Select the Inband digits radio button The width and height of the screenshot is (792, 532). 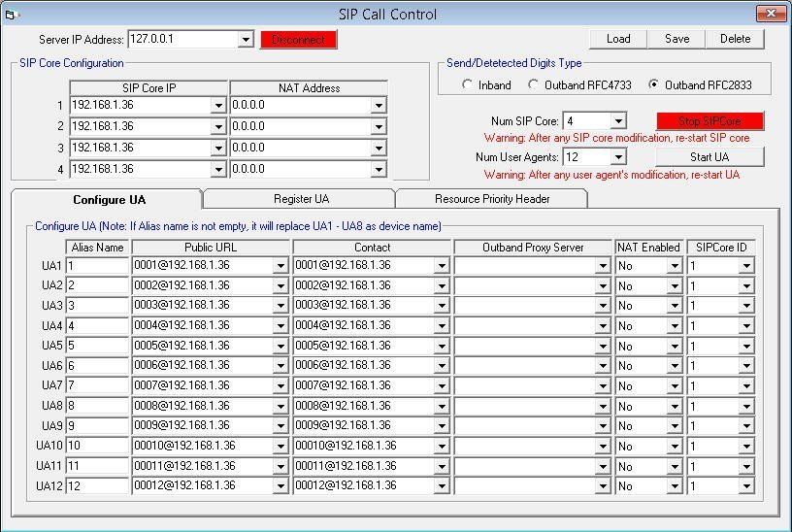coord(468,85)
